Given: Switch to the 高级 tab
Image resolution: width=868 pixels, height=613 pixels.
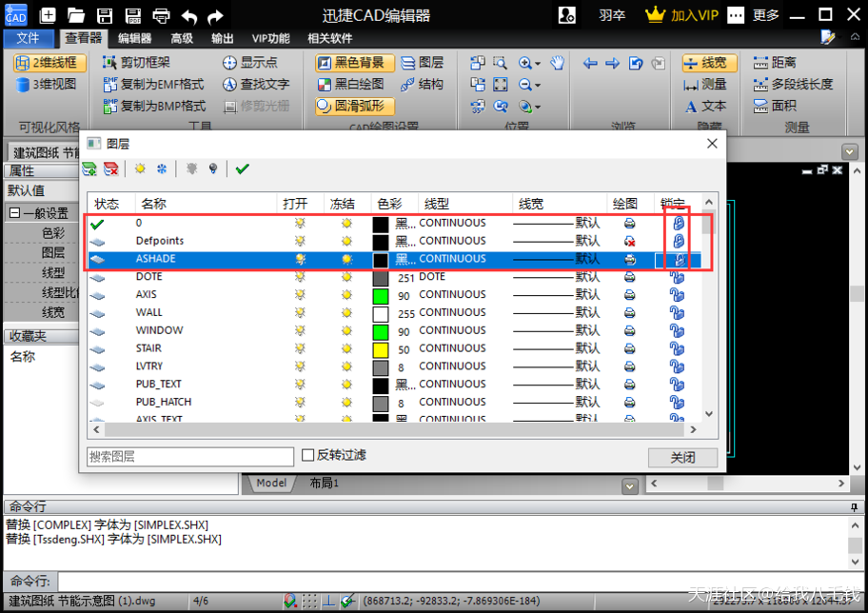Looking at the screenshot, I should (182, 38).
